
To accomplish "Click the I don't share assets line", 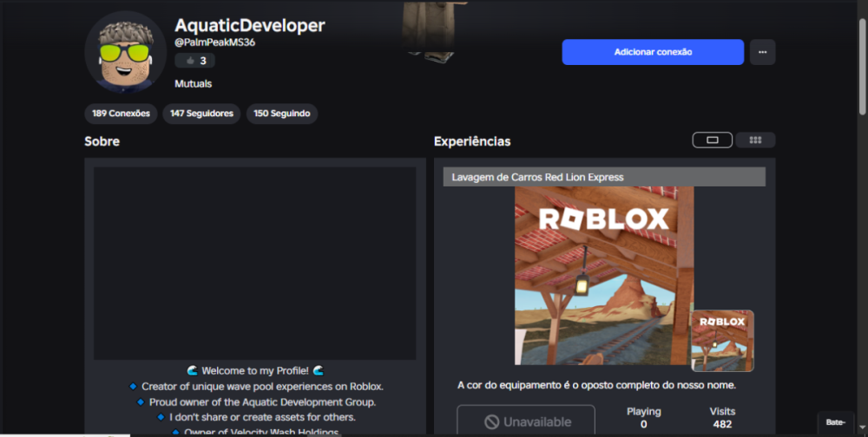I will [x=256, y=417].
